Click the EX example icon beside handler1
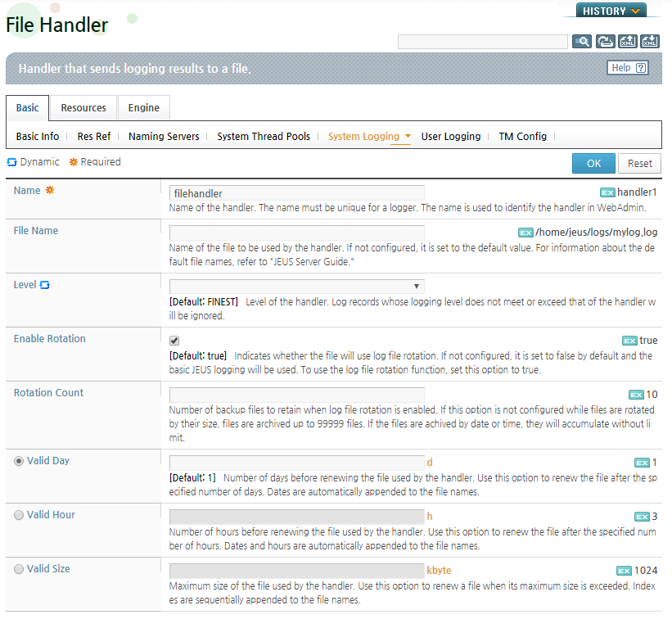 607,193
